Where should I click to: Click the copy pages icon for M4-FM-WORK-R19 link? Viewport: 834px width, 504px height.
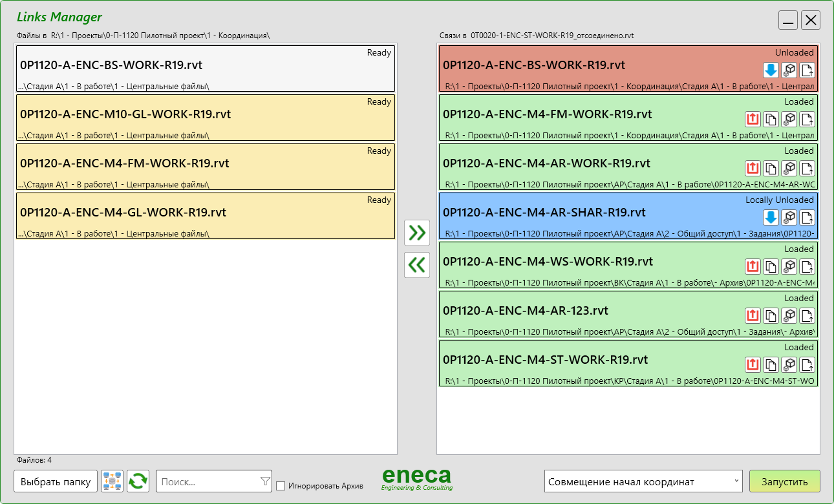coord(771,120)
